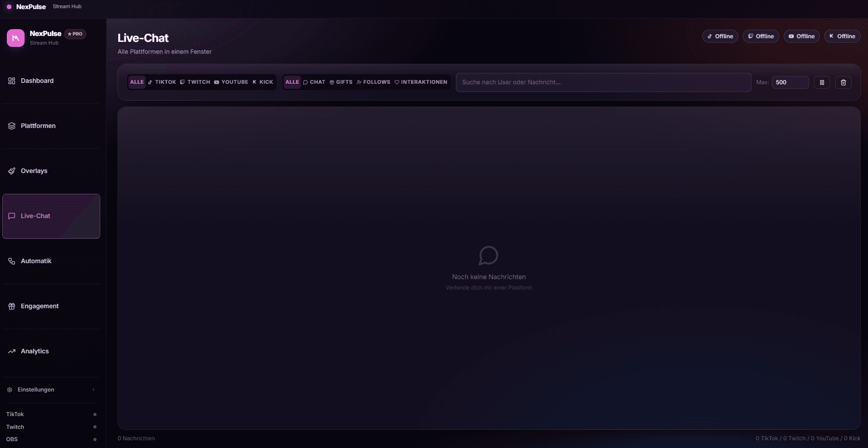Click the Einstellungen gear icon
The image size is (868, 448).
click(x=10, y=390)
